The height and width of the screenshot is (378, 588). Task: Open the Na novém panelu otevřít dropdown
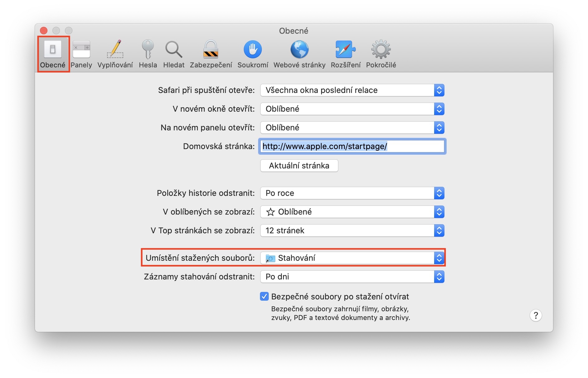point(352,128)
